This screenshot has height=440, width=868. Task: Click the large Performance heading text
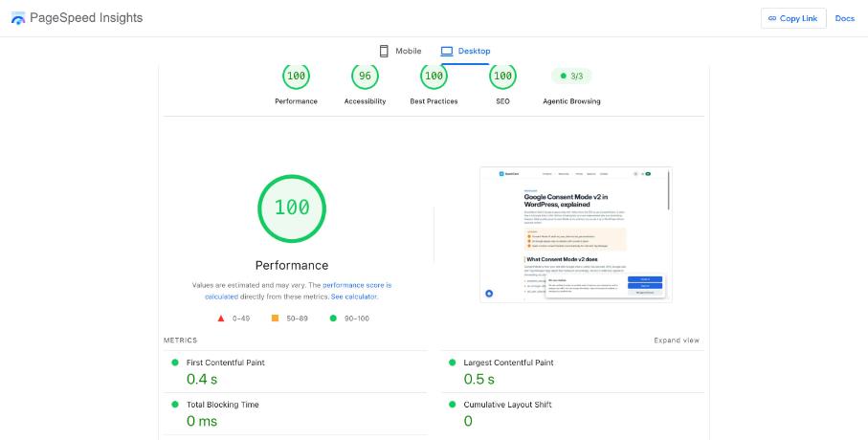tap(292, 265)
